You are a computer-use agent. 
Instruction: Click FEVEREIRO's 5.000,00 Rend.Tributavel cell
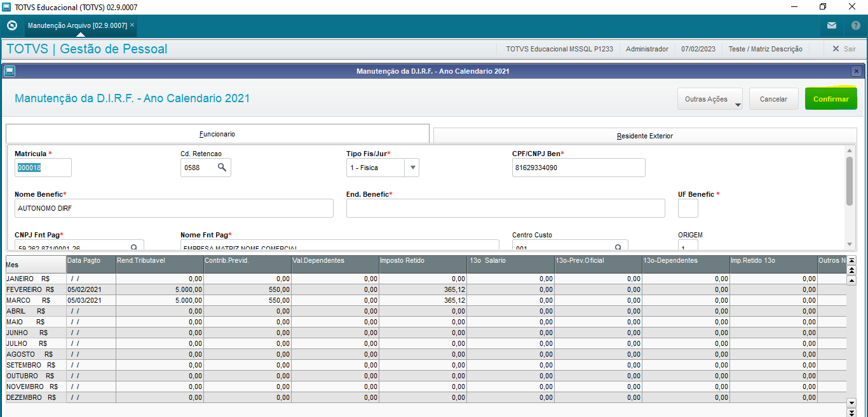[x=159, y=289]
